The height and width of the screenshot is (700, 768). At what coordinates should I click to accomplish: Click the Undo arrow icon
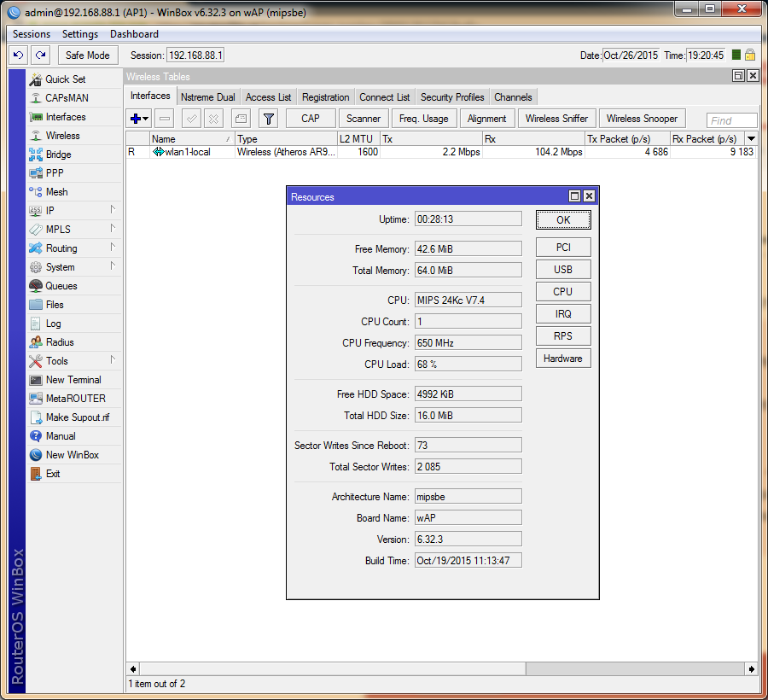point(19,55)
